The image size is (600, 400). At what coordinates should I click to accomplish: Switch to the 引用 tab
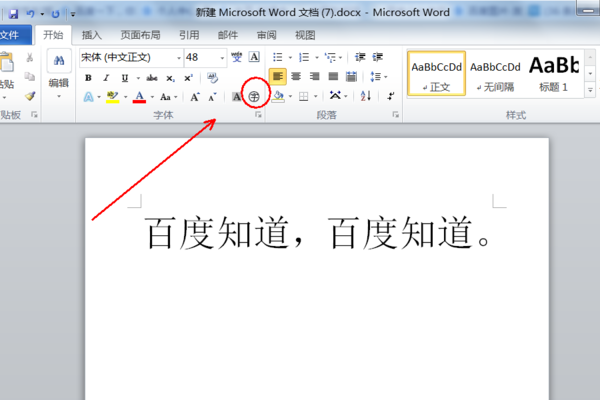pos(189,35)
